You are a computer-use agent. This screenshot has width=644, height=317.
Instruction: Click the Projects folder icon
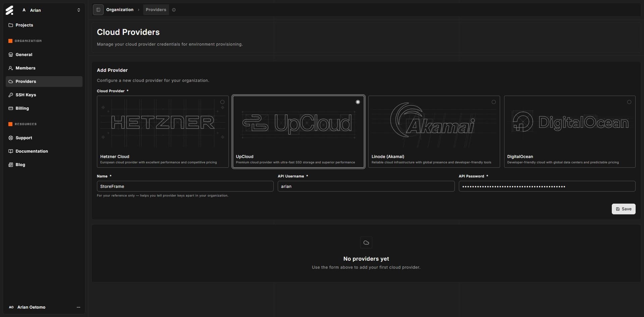11,25
